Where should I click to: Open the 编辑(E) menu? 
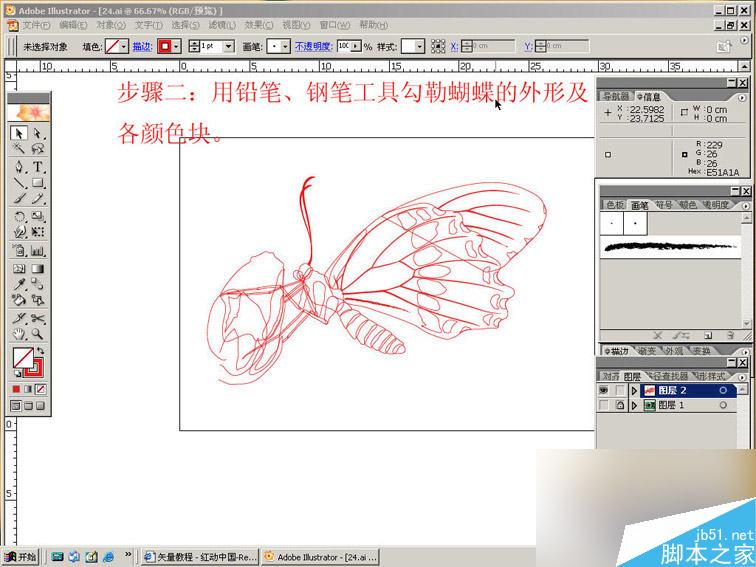coord(73,25)
